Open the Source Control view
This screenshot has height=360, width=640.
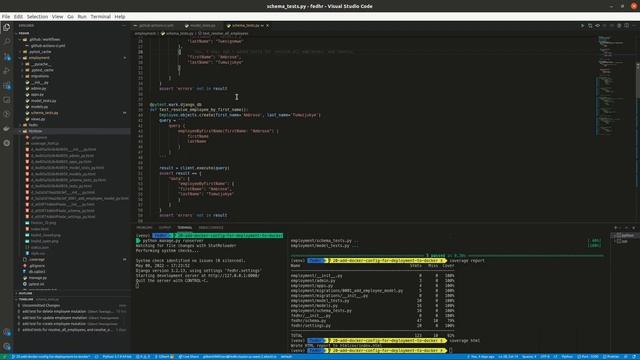point(7,56)
